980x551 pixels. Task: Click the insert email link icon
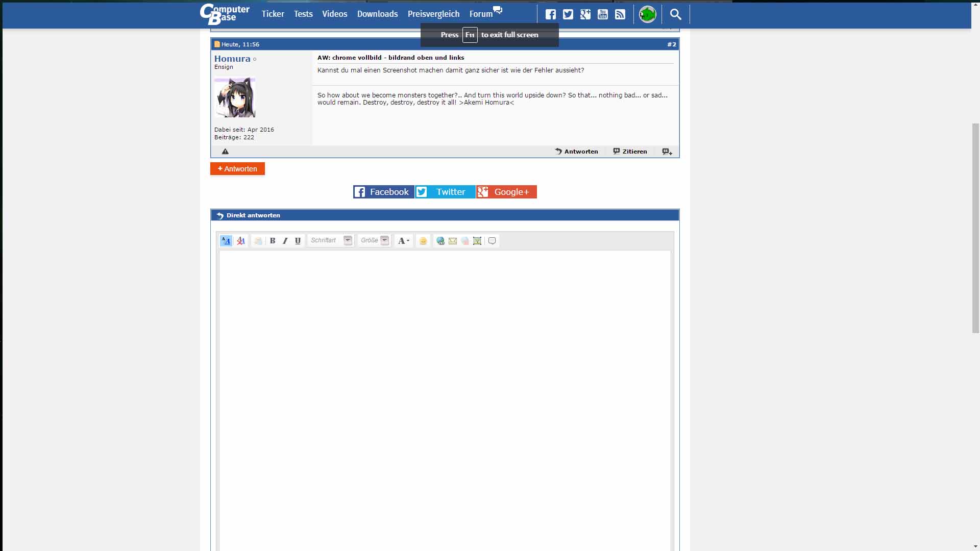coord(453,241)
